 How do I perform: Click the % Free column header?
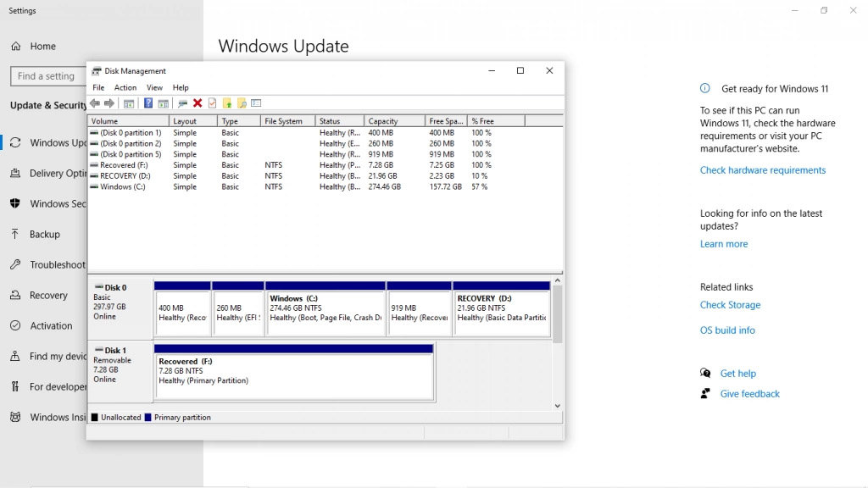(x=496, y=121)
